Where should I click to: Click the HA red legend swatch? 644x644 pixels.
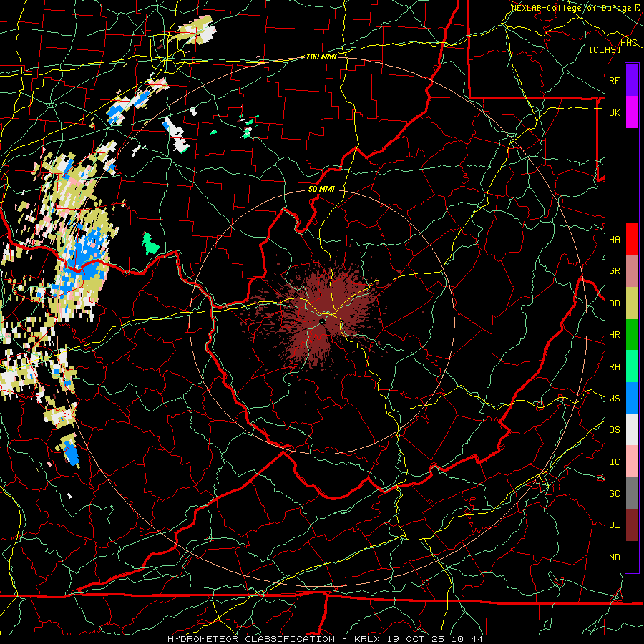[x=632, y=239]
